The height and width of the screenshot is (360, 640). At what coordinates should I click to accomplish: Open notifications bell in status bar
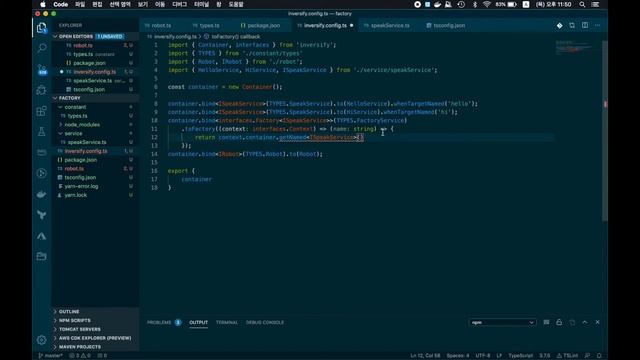pos(599,356)
